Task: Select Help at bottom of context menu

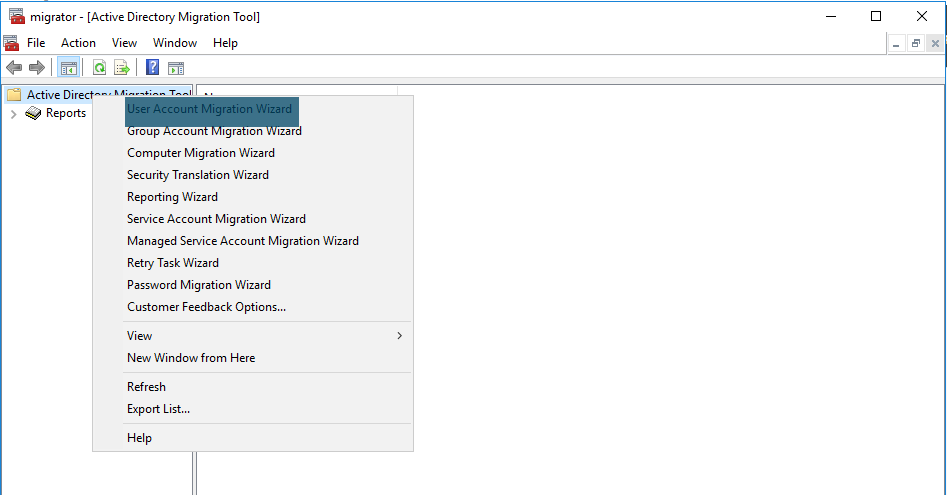Action: 139,438
